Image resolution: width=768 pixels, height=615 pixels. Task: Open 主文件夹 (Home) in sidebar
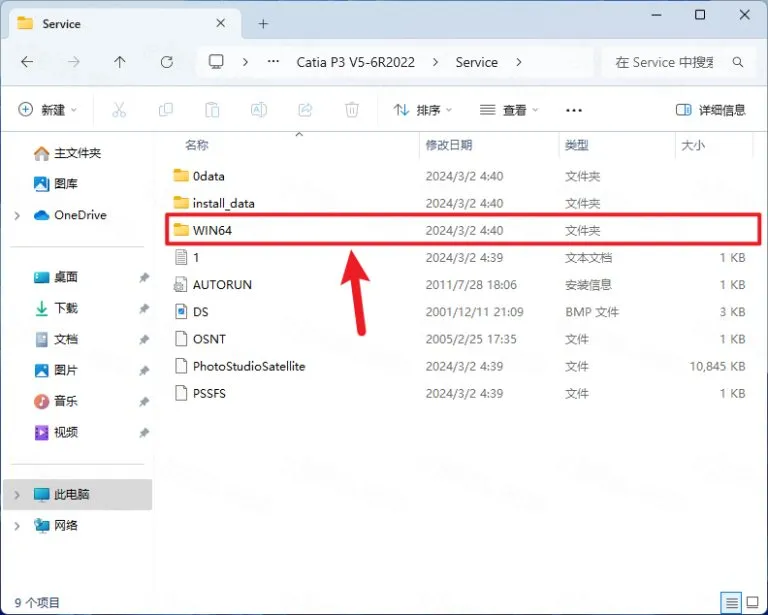click(x=67, y=153)
